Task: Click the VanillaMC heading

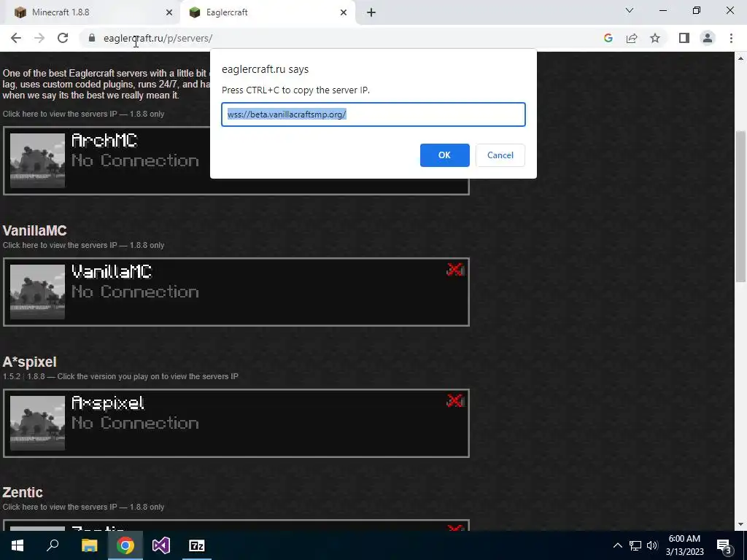Action: tap(35, 230)
